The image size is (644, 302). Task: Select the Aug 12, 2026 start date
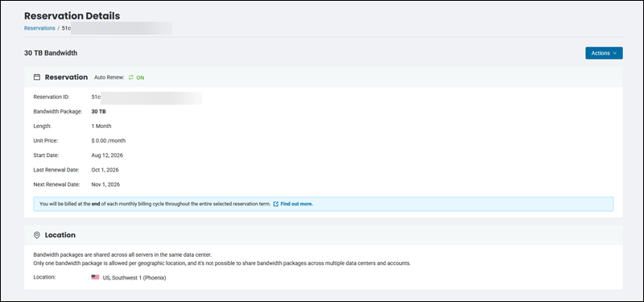point(107,155)
